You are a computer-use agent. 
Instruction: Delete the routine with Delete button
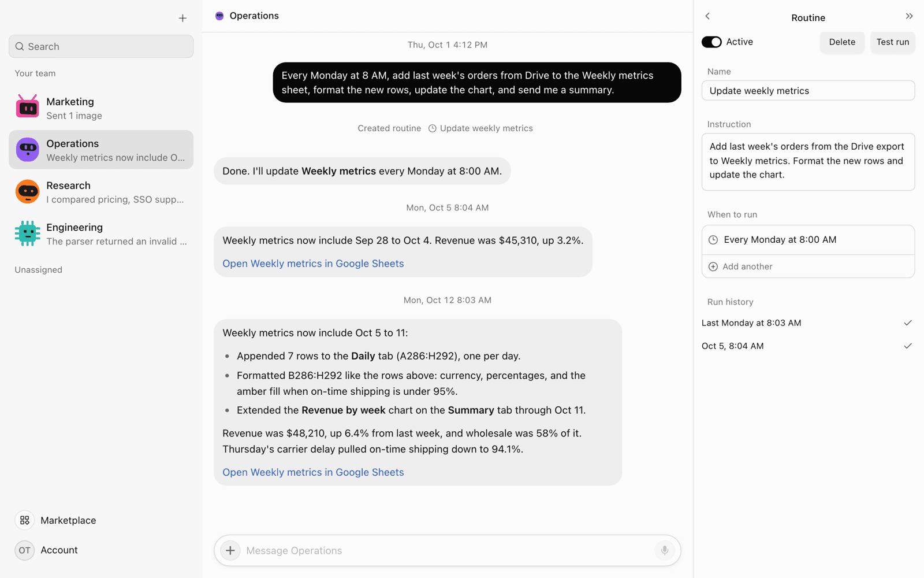pyautogui.click(x=842, y=42)
